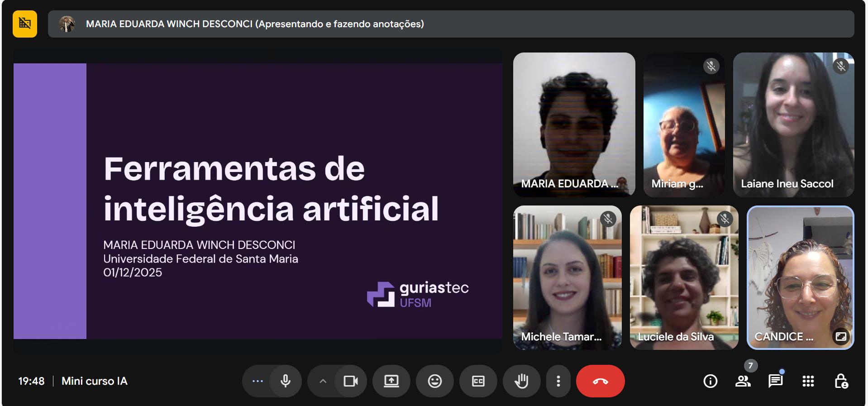Mute the microphone
This screenshot has width=868, height=406.
coord(285,381)
